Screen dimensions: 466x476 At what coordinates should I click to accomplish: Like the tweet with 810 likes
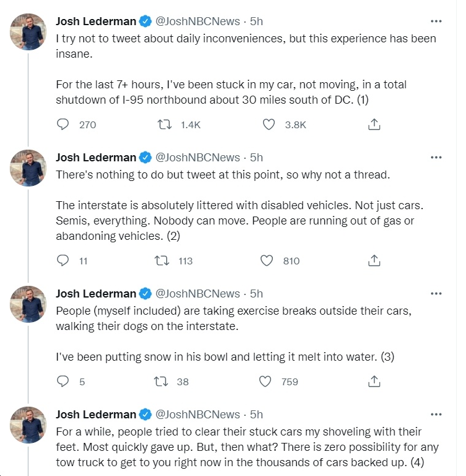click(267, 261)
